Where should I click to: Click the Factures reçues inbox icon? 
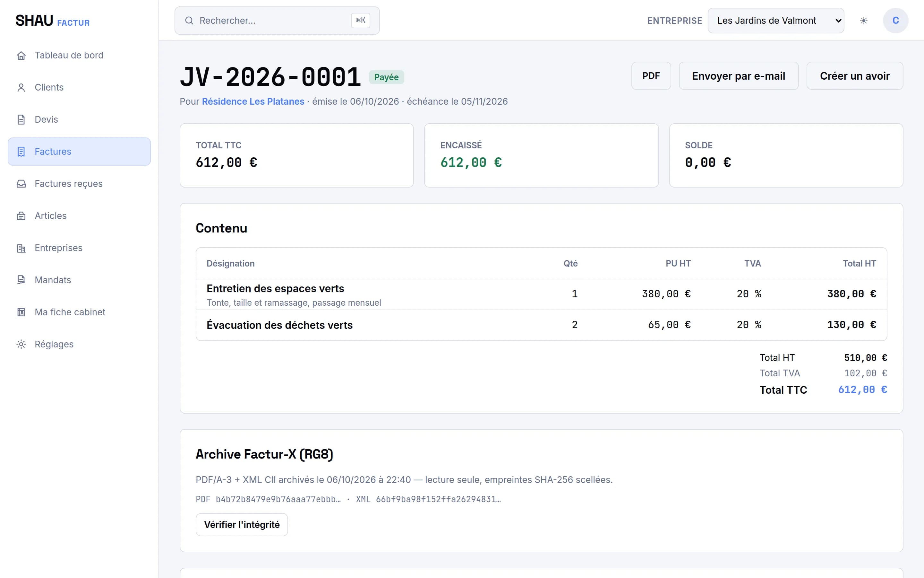[21, 184]
